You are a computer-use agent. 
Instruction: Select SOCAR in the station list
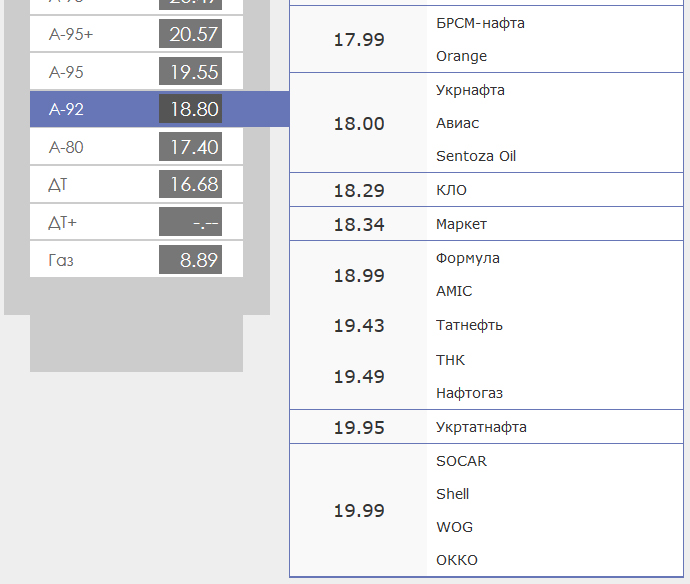click(461, 461)
